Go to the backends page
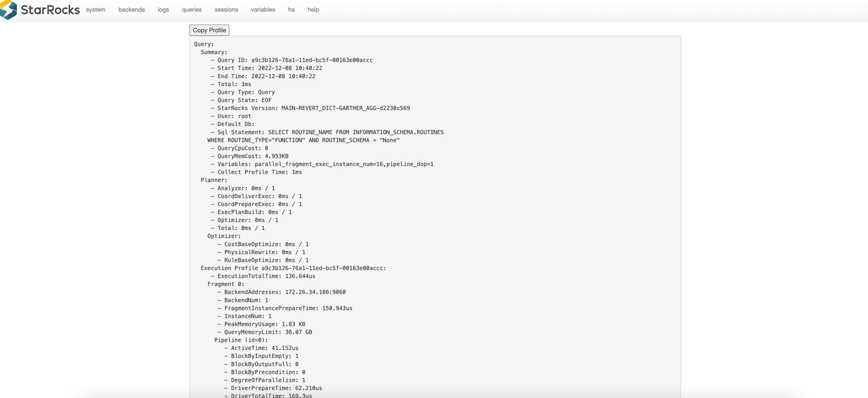Viewport: 868px width, 398px height. [x=132, y=9]
